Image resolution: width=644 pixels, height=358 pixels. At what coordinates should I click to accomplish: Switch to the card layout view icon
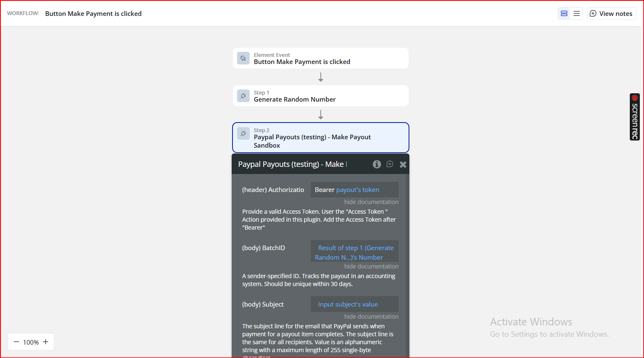click(x=564, y=13)
